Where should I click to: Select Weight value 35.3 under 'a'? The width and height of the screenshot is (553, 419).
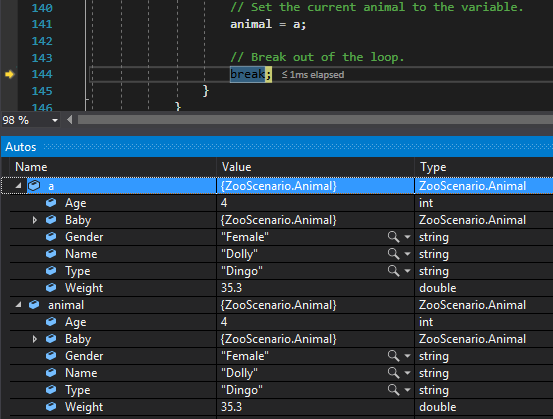pyautogui.click(x=231, y=288)
